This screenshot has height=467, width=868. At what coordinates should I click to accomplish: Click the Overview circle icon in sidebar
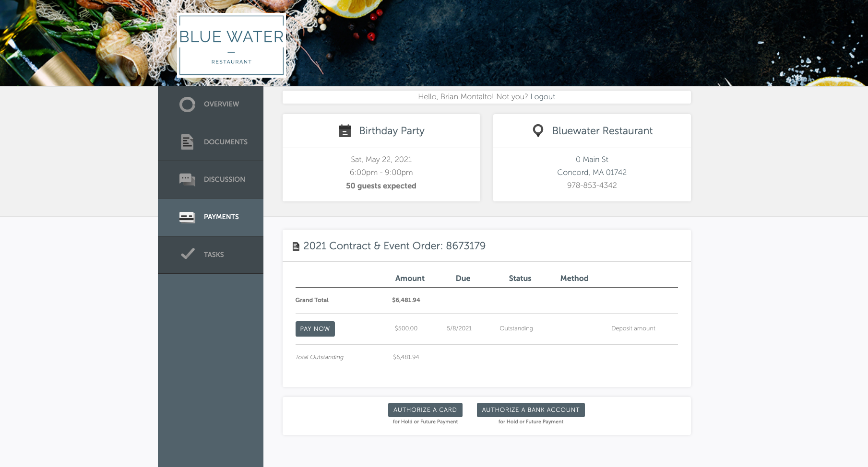pos(187,105)
